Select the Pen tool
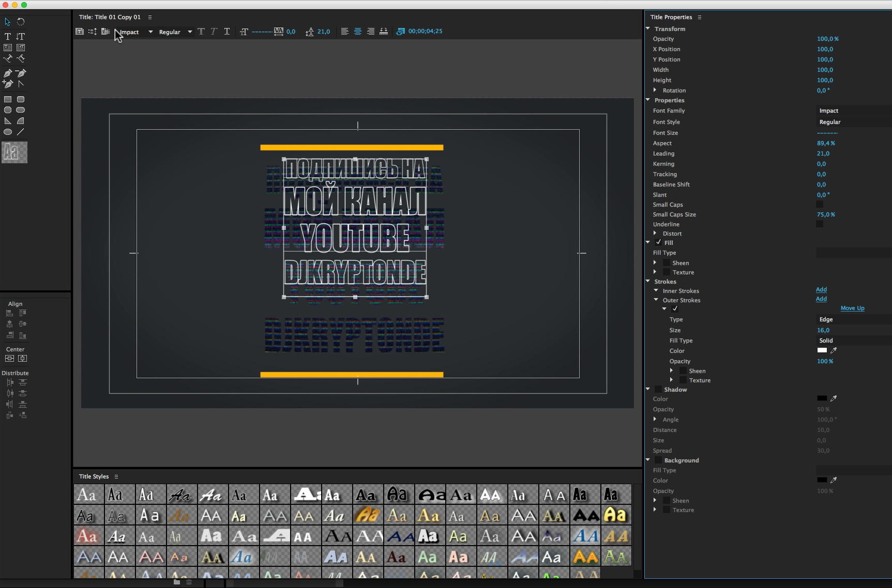The width and height of the screenshot is (892, 588). (8, 73)
